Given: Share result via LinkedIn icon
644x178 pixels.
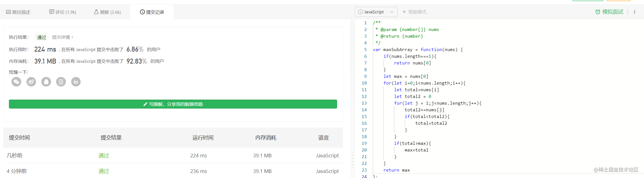Looking at the screenshot, I should click(76, 82).
